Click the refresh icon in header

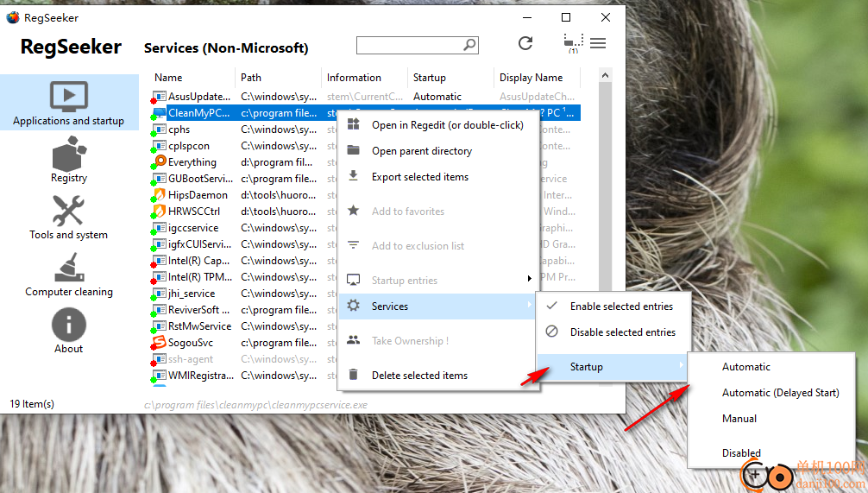525,43
